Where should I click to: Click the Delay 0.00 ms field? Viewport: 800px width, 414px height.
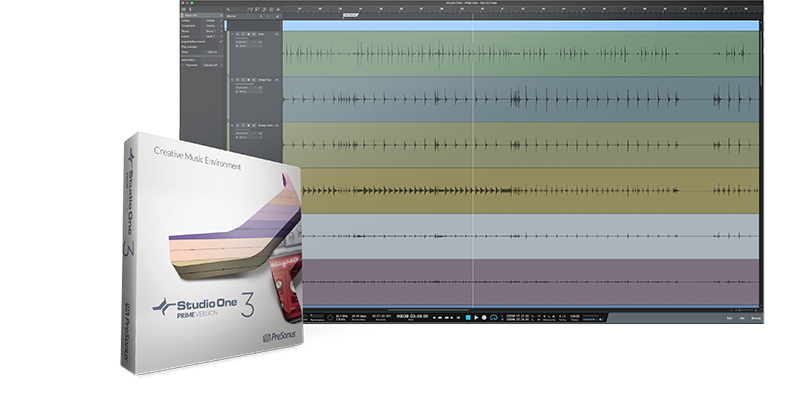(212, 52)
